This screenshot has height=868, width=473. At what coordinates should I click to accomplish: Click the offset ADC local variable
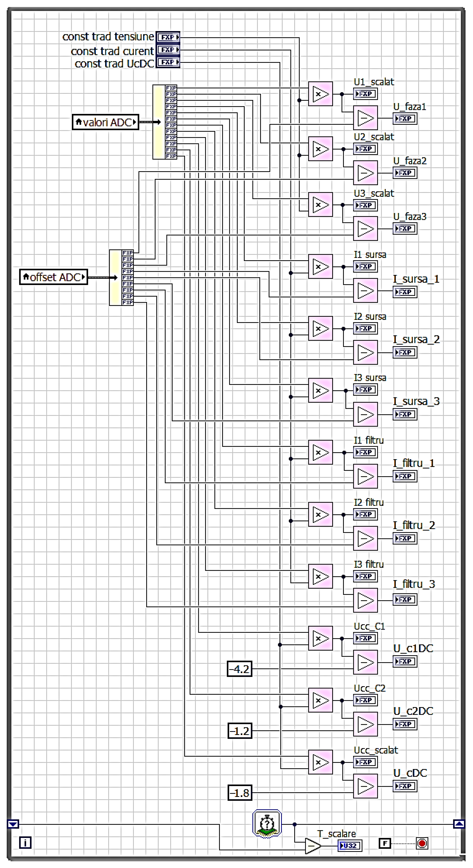tap(54, 277)
